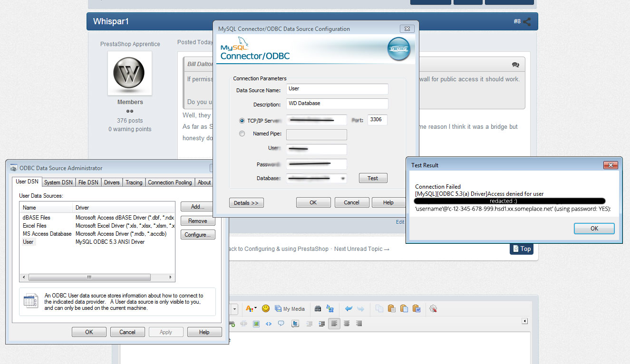Insert an emoticon using the smiley icon
The image size is (630, 364).
pos(266,308)
